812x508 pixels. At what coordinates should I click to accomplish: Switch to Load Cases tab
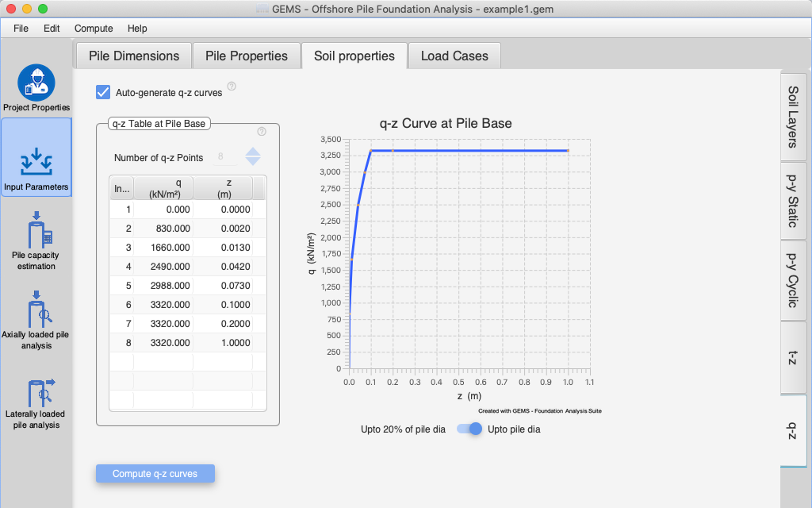tap(454, 56)
